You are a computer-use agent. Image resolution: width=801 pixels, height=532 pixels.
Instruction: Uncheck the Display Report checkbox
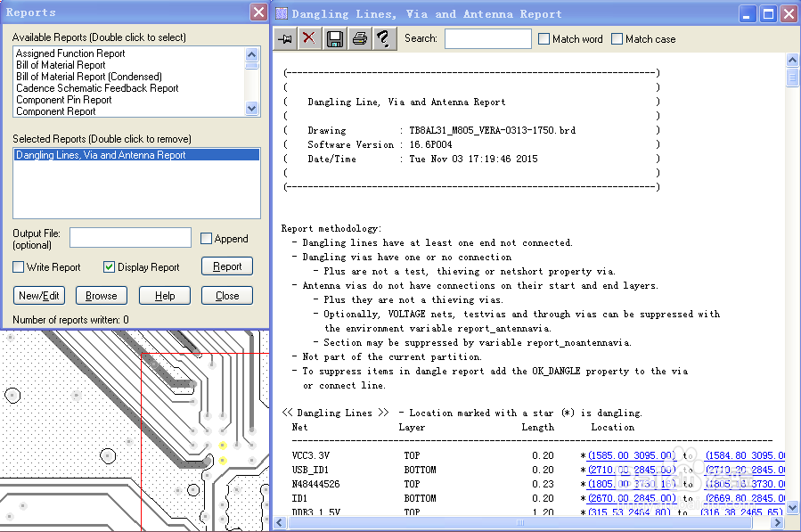(109, 266)
